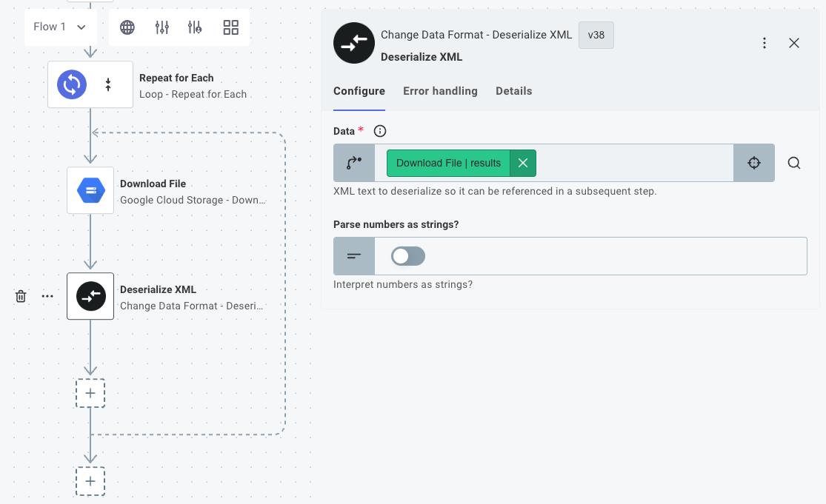Click the data mapping pipe icon beside Data field
Viewport: 826px width, 504px height.
(x=353, y=162)
